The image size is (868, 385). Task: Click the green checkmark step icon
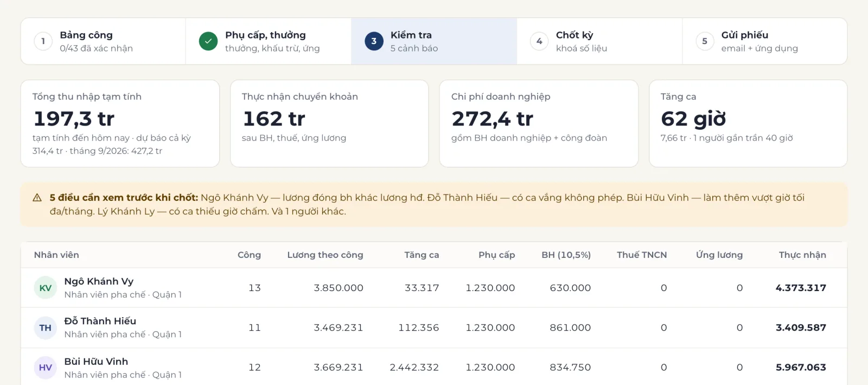tap(208, 41)
